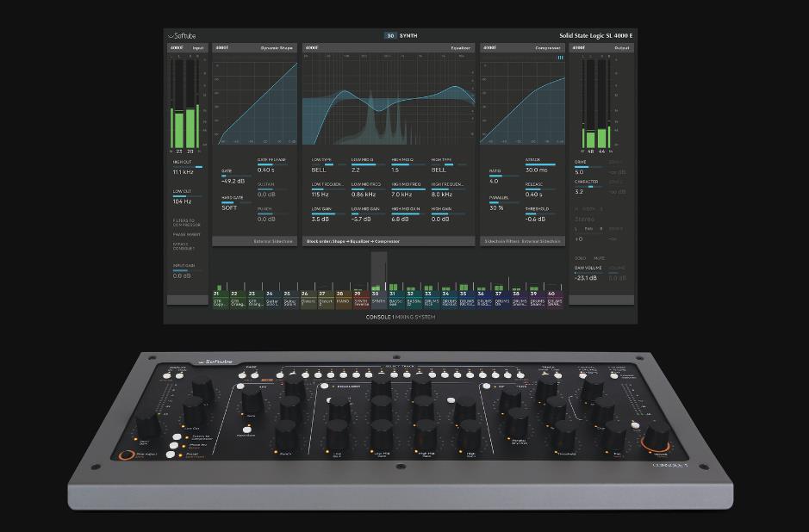Image resolution: width=809 pixels, height=532 pixels.
Task: Click the Character 3.2 value
Action: click(579, 192)
